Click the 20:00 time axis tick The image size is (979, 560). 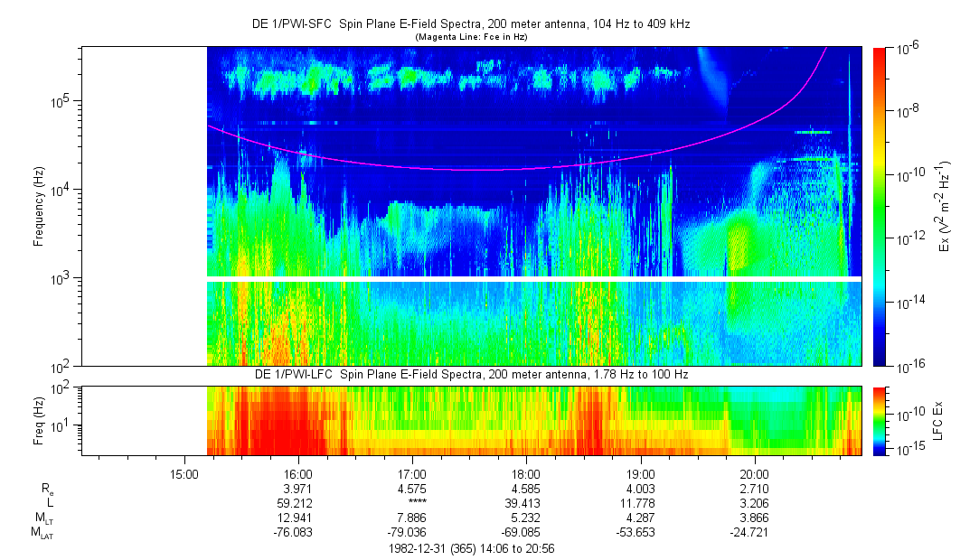pyautogui.click(x=754, y=472)
